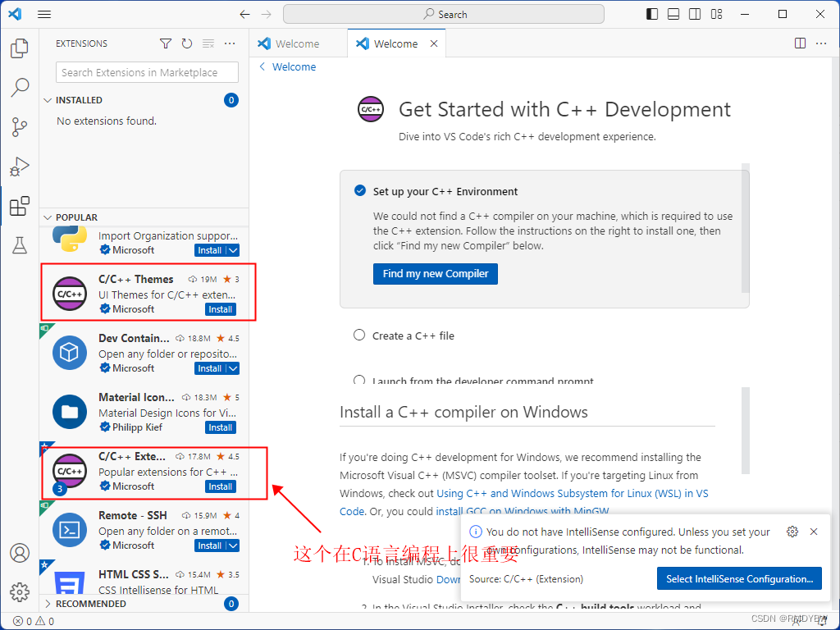Click the title bar Search command center
Screen dimensions: 840x630
tap(444, 15)
